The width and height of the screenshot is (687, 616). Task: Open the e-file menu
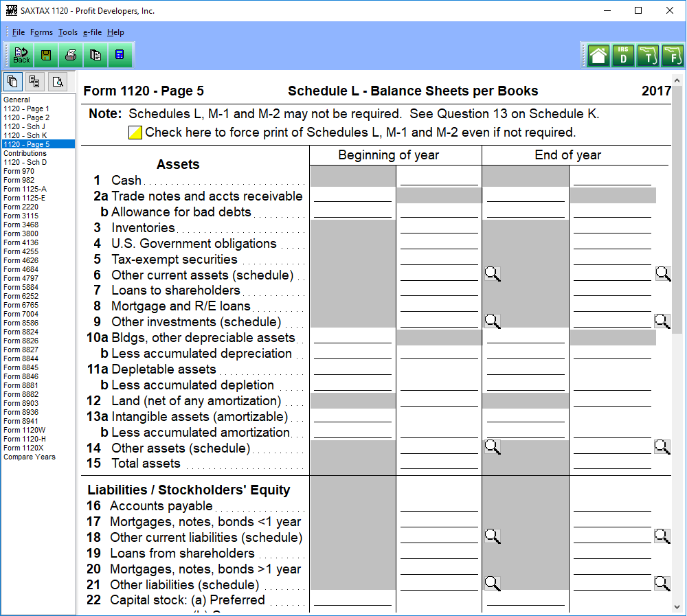coord(93,32)
